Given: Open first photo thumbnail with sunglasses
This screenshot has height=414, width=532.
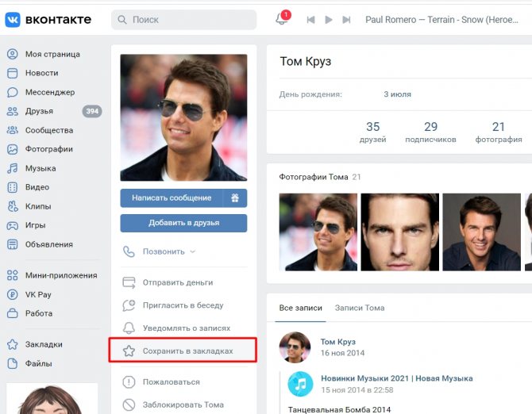Looking at the screenshot, I should pos(318,232).
